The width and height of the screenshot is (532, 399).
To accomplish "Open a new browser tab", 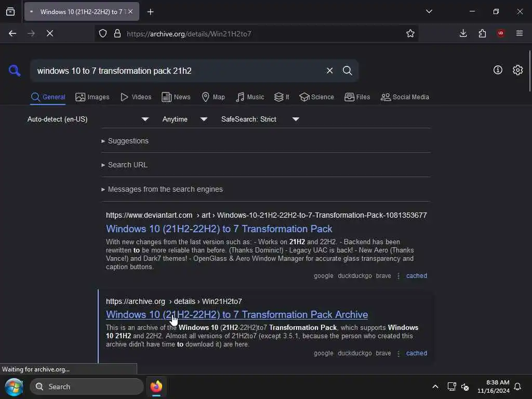I will 150,12.
